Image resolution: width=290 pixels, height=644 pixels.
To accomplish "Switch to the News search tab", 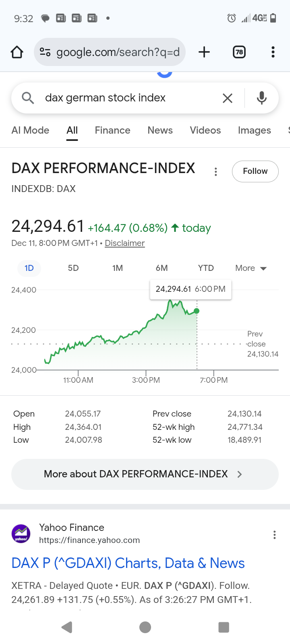I will (x=160, y=130).
